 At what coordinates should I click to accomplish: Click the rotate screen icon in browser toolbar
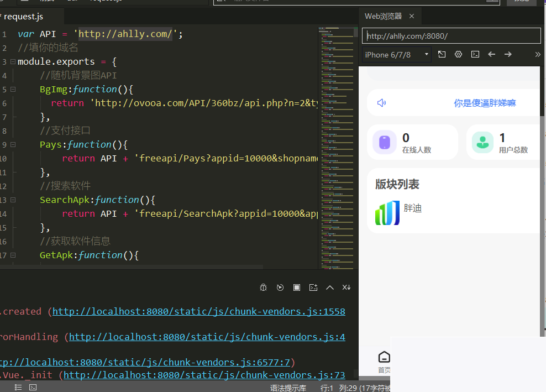click(442, 54)
